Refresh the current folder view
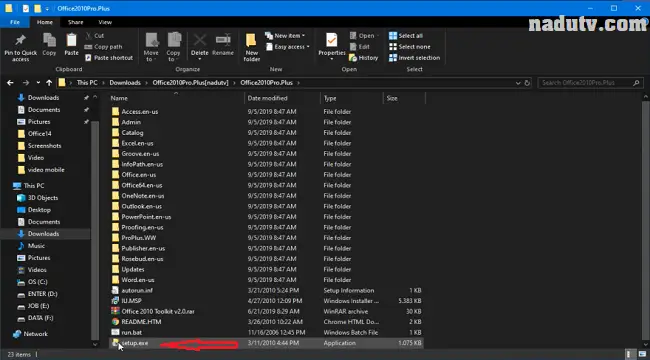 [527, 83]
